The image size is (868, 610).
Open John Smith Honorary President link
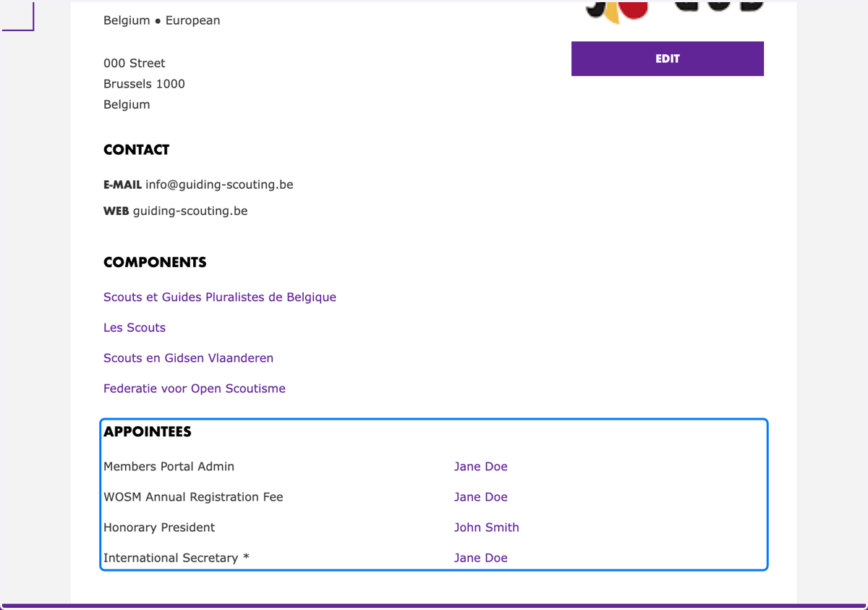[x=487, y=528]
